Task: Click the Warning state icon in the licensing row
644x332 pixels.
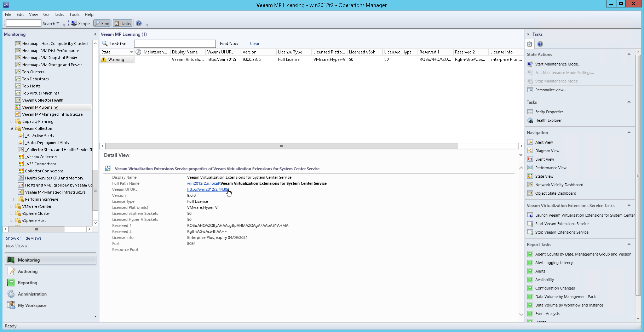Action: click(104, 59)
